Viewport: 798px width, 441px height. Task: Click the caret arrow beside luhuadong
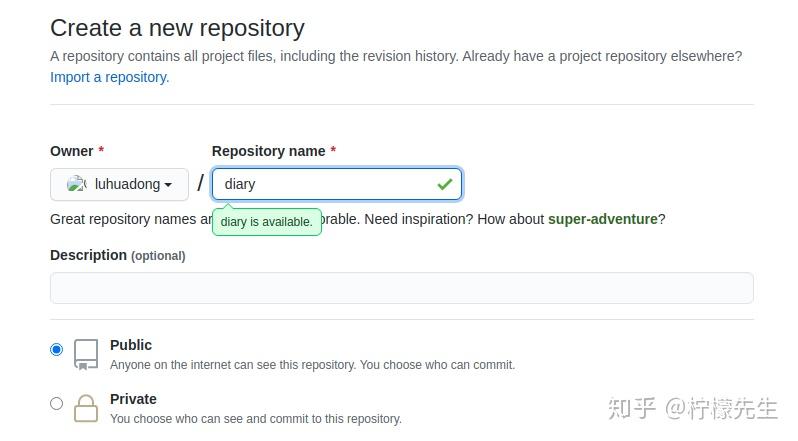(168, 185)
